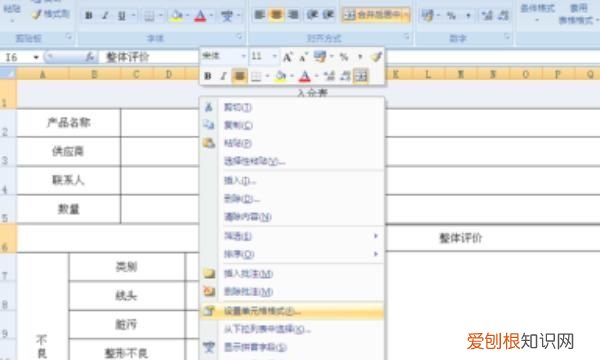Toggle Center alignment on the mini toolbar
This screenshot has width=600, height=360.
click(x=239, y=76)
